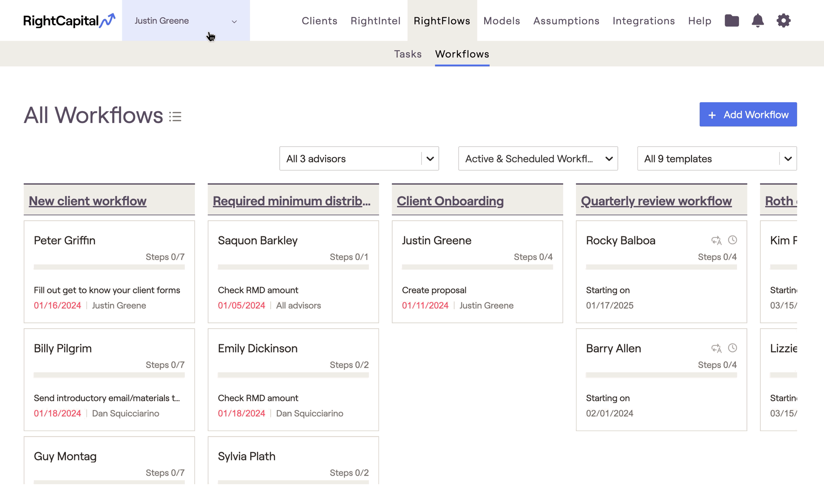824x504 pixels.
Task: Open the Client Onboarding link
Action: 450,201
